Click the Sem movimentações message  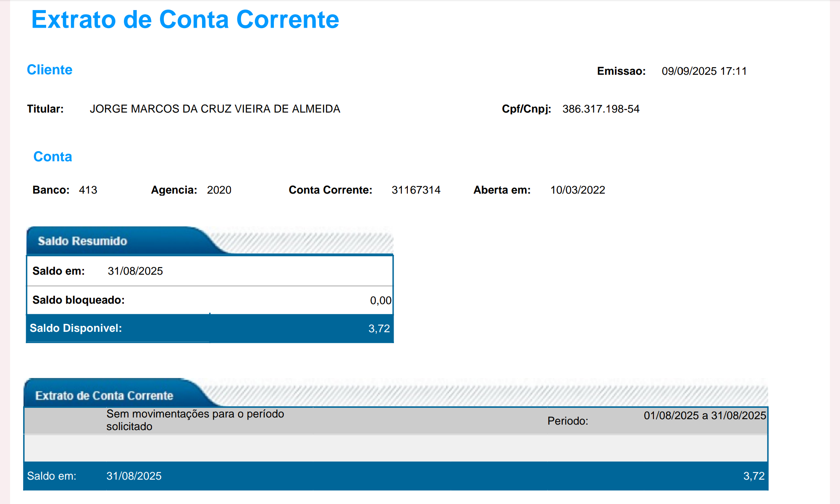pos(195,420)
